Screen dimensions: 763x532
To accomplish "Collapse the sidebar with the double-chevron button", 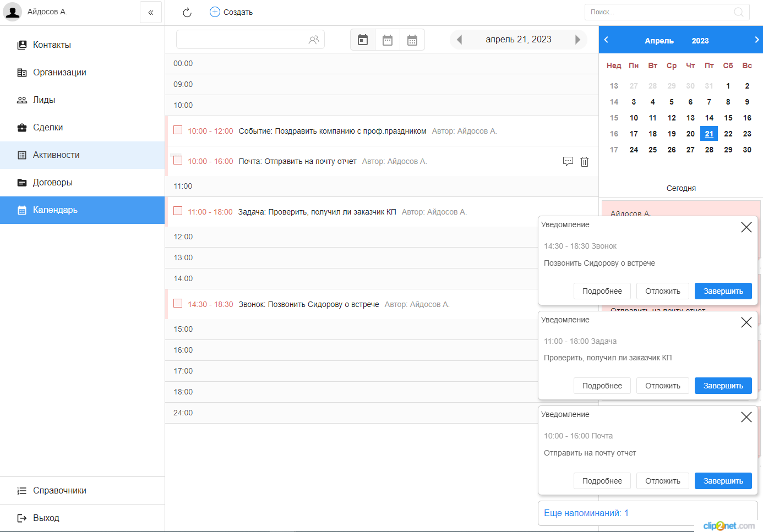I will pos(151,12).
